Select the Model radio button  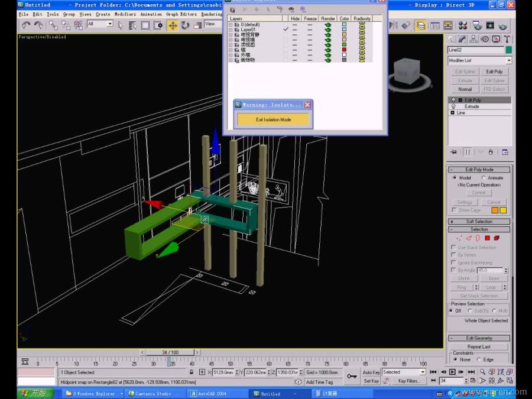(455, 178)
